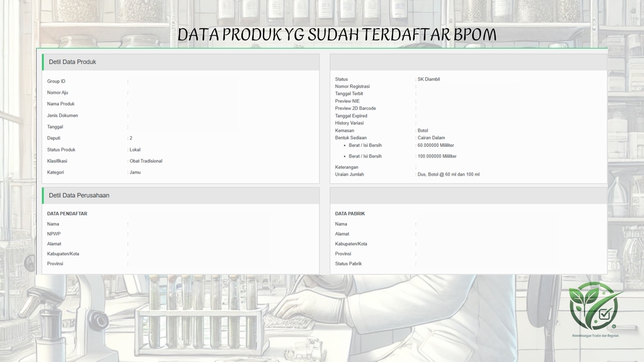The image size is (644, 362).
Task: Click the Cairan Dalam dosage form value
Action: 431,137
